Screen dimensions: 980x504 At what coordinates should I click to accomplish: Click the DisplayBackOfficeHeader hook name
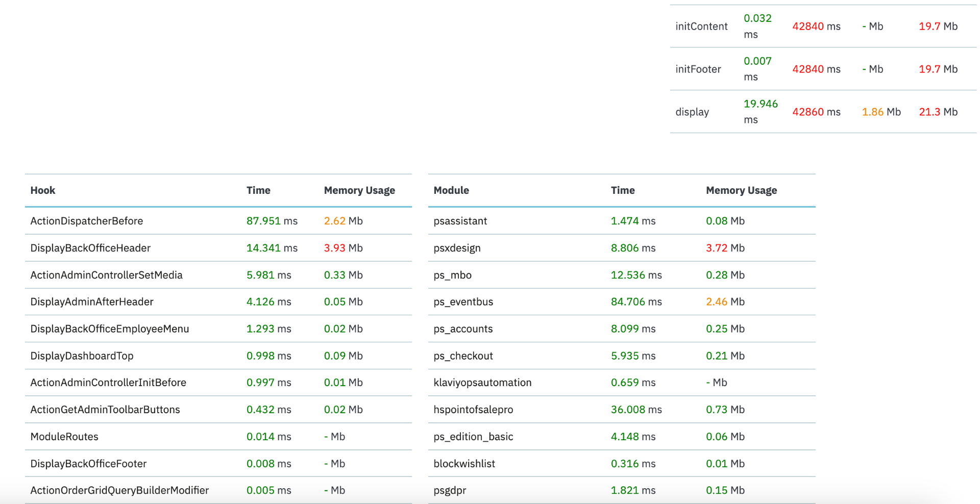(x=90, y=248)
